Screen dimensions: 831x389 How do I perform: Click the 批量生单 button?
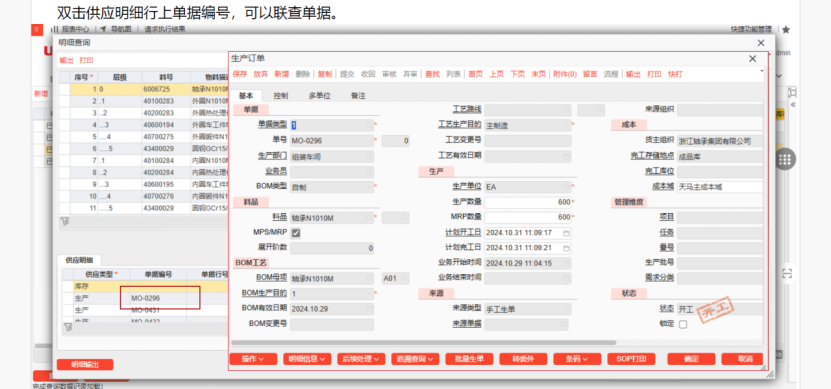pyautogui.click(x=470, y=359)
